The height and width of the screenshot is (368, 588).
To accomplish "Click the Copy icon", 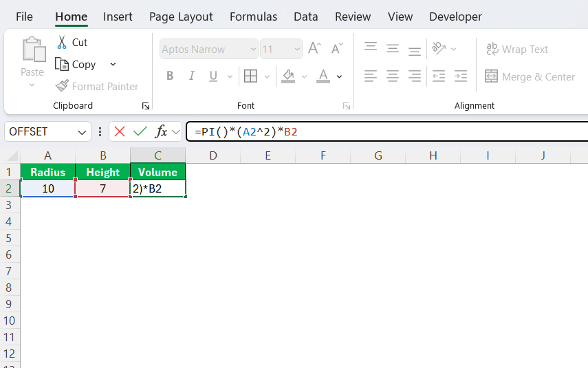I will 61,64.
